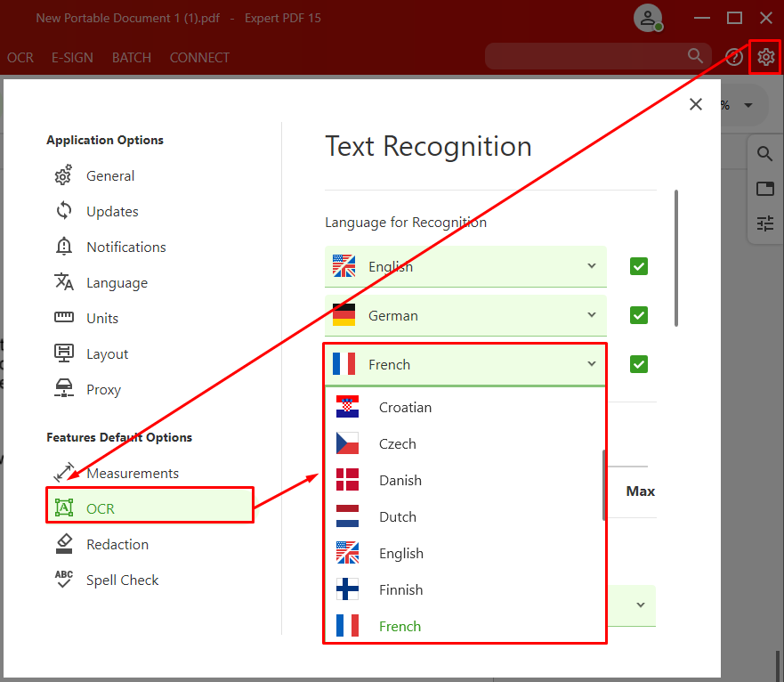
Task: Open the CONNECT menu tab
Action: pos(199,58)
